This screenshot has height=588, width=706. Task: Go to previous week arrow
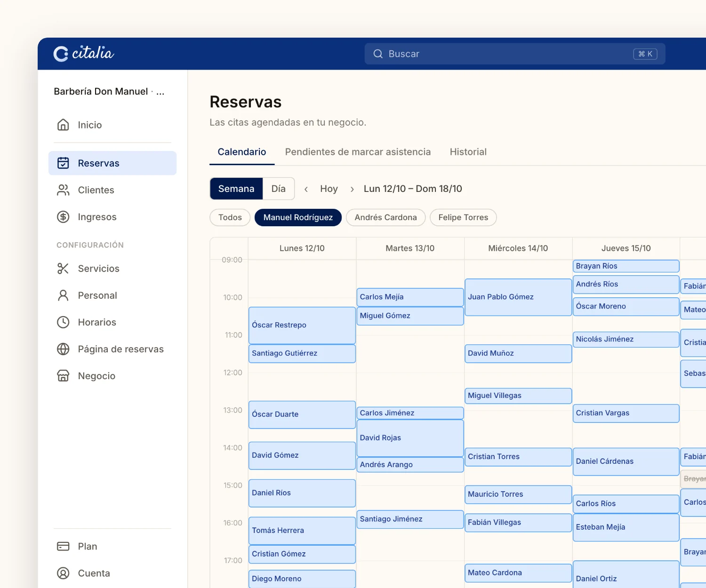click(x=306, y=189)
